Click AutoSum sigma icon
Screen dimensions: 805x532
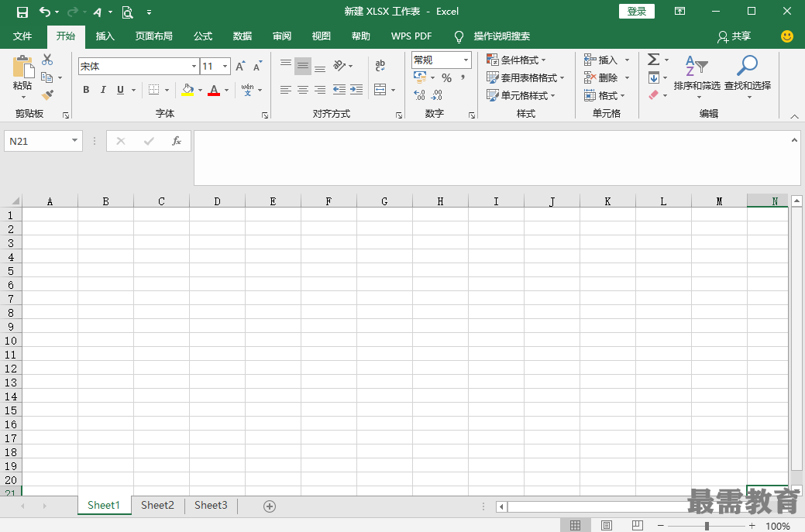(653, 60)
